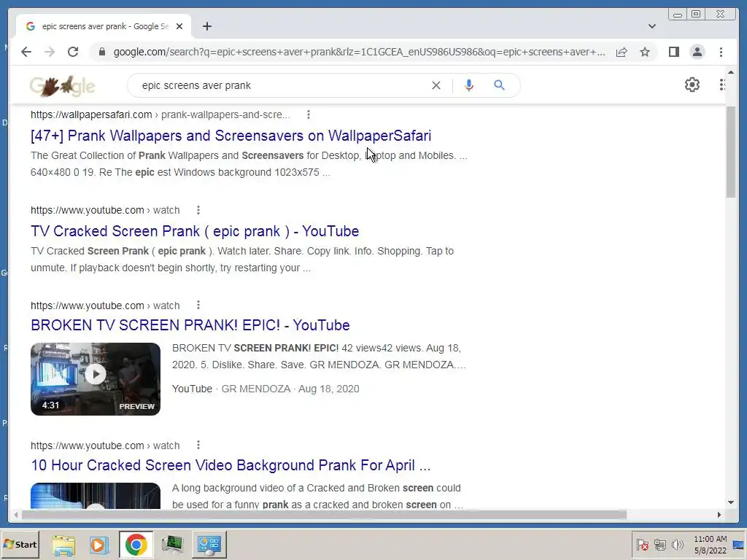
Task: Open TV Cracked Screen Prank YouTube link
Action: 195,231
